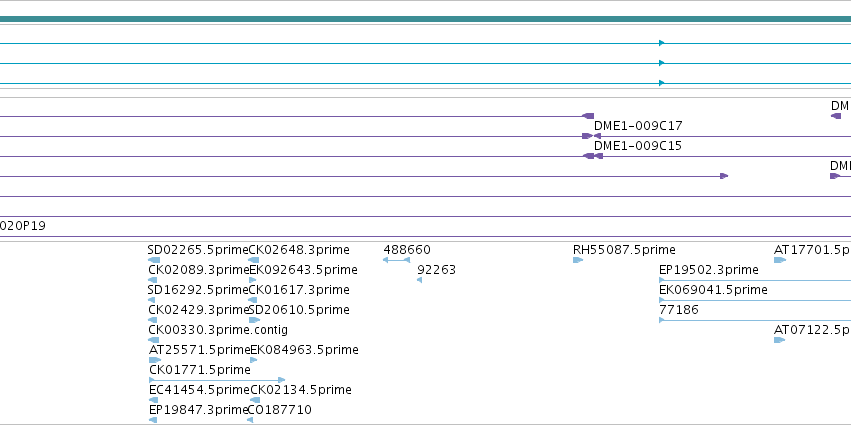Select the RH55087.5prime label
The height and width of the screenshot is (425, 851).
(x=624, y=250)
